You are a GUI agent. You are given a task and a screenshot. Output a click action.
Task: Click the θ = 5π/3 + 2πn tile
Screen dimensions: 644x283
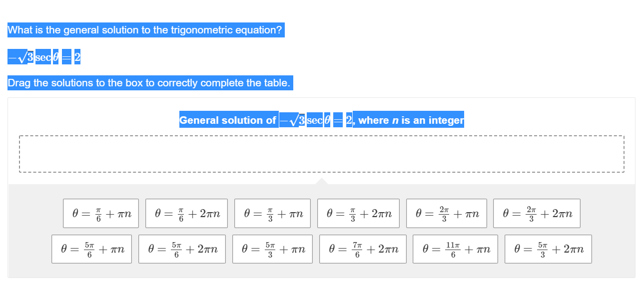[x=548, y=249]
